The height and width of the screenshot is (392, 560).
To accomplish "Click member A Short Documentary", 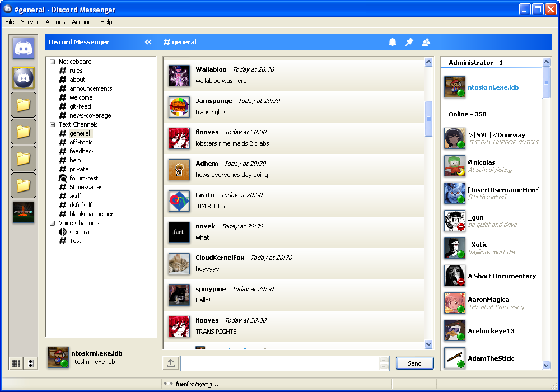I will point(492,276).
